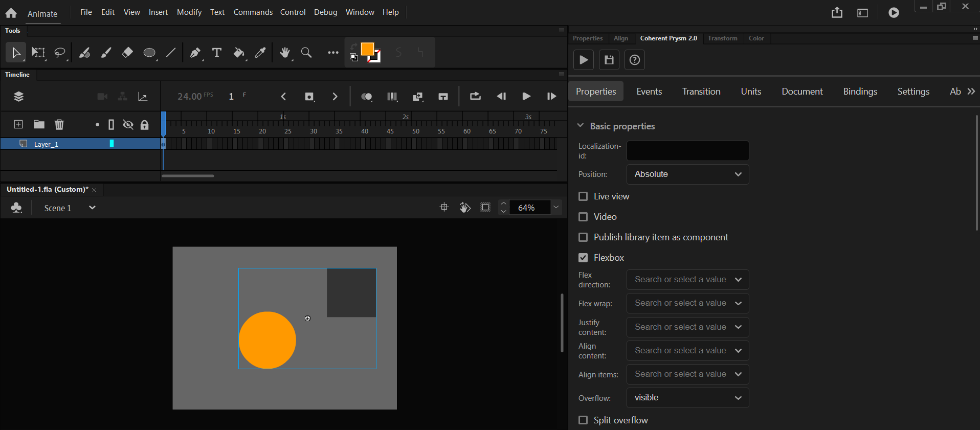Open the Overflow dropdown

point(688,398)
